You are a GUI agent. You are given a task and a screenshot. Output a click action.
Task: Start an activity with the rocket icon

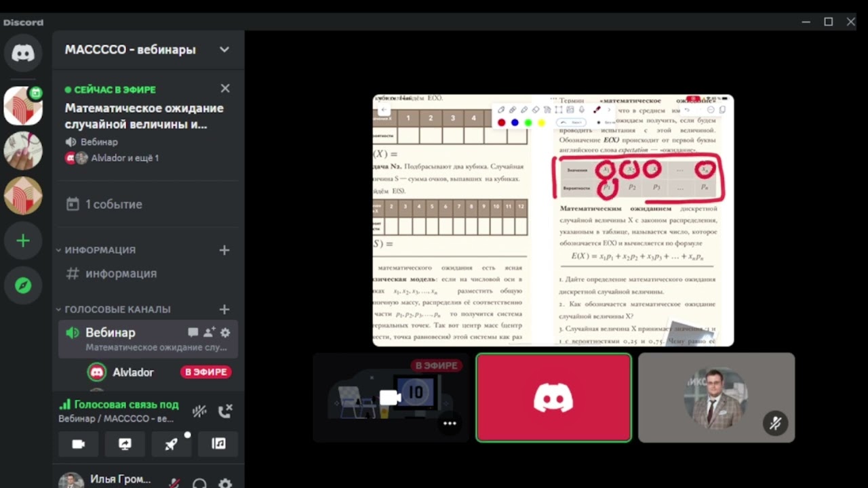[172, 444]
